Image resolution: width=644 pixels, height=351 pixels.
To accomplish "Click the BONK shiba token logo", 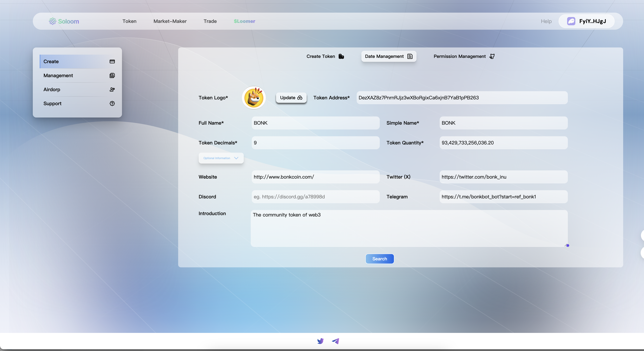I will pos(254,98).
